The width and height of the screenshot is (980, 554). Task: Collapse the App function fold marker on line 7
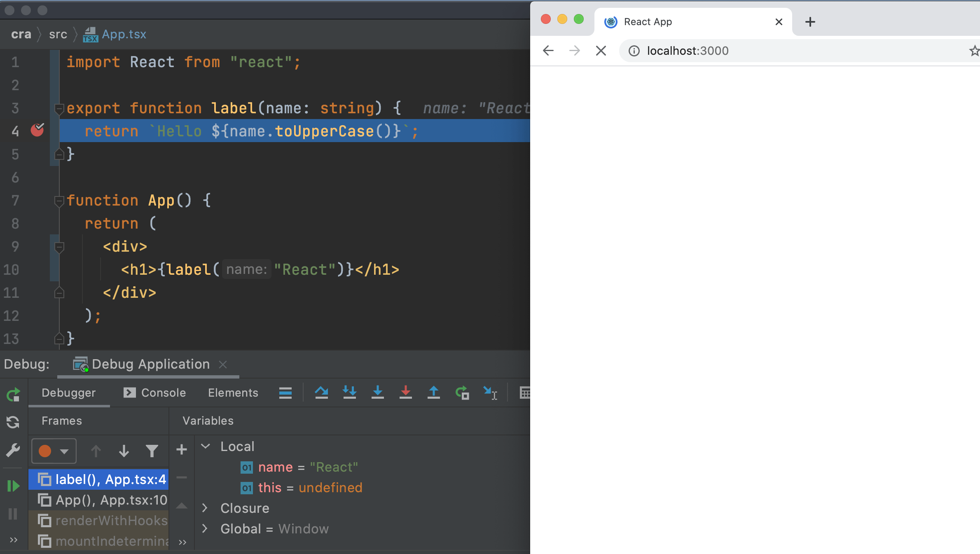59,201
